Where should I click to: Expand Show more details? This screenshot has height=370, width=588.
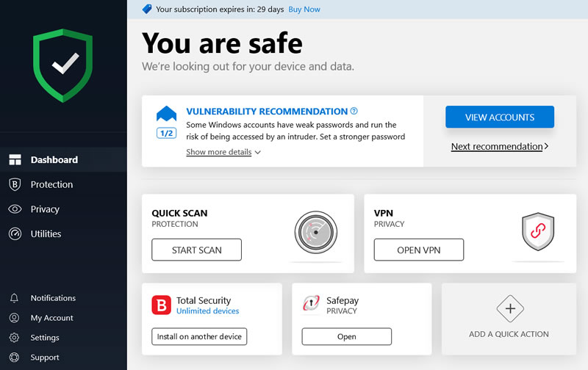point(218,152)
